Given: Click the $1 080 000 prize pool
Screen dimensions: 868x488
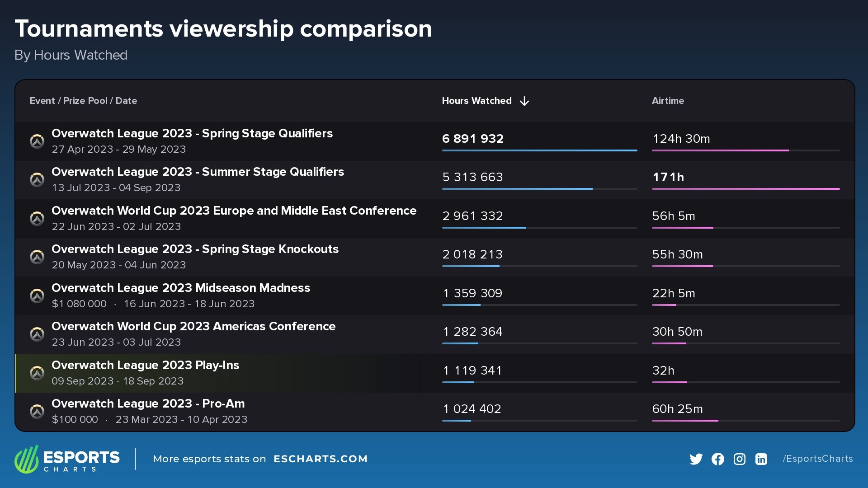Looking at the screenshot, I should click(x=79, y=304).
